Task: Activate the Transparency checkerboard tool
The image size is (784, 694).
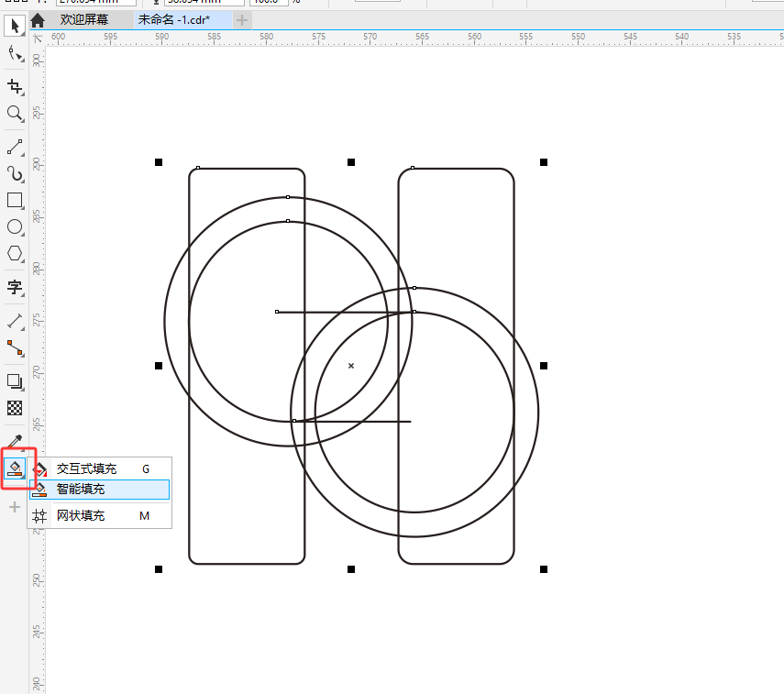Action: point(15,408)
